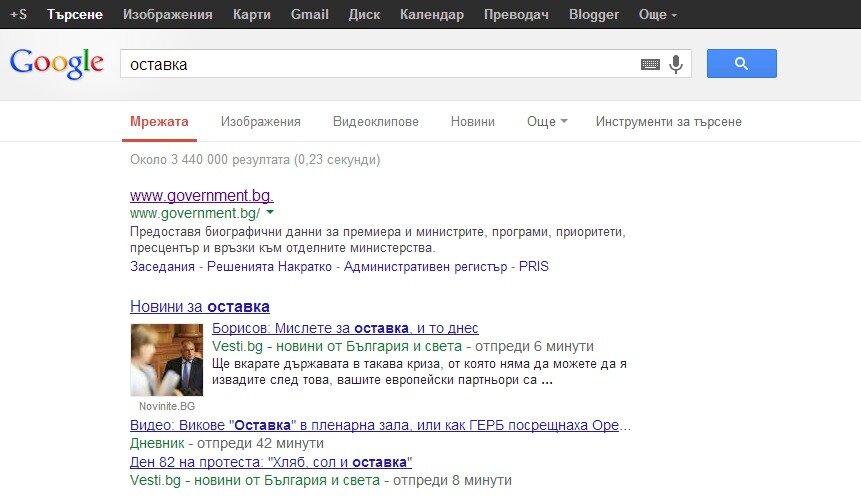Viewport: 861px width, 503px height.
Task: Open the www.government.bg result title
Action: coord(202,195)
